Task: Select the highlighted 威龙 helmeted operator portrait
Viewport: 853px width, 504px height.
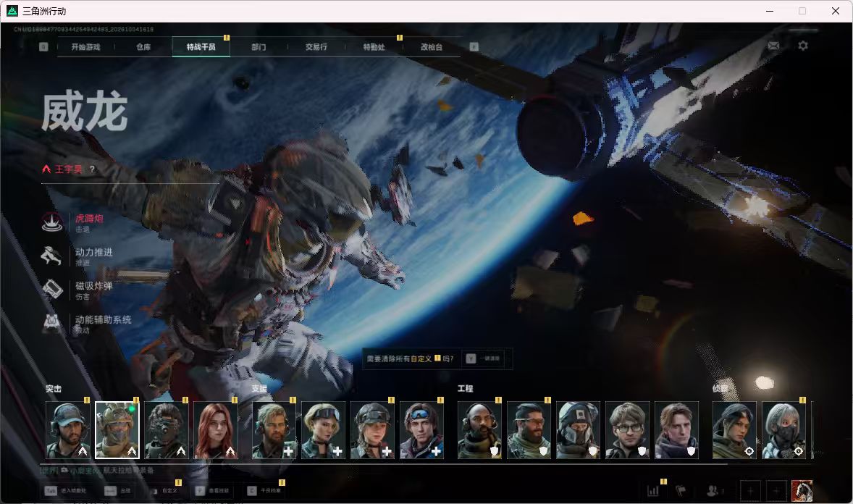Action: [117, 430]
